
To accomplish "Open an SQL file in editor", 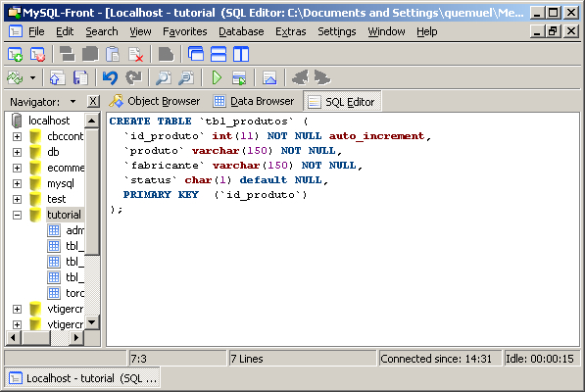I will pos(57,78).
